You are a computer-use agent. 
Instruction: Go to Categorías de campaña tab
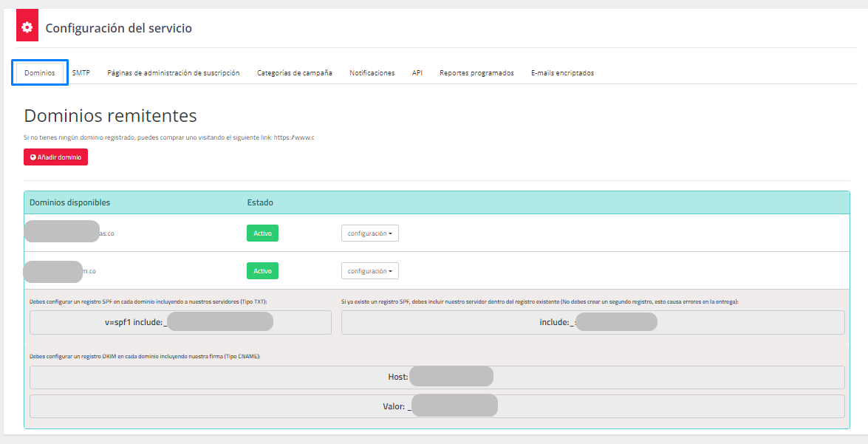pos(294,73)
